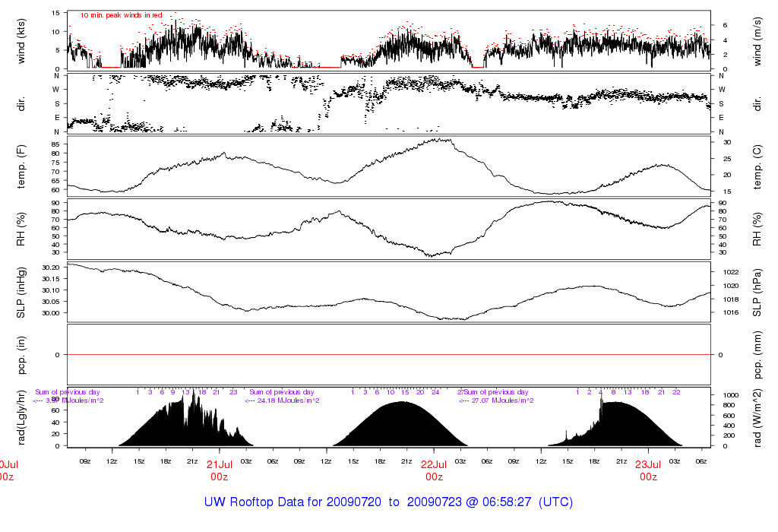Click the '06:58:27' timestamp in the title

(507, 502)
